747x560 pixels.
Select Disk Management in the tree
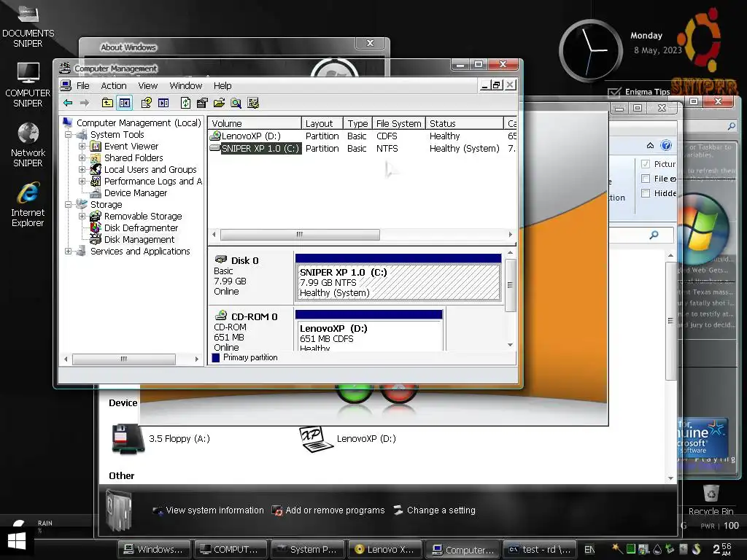(x=139, y=239)
